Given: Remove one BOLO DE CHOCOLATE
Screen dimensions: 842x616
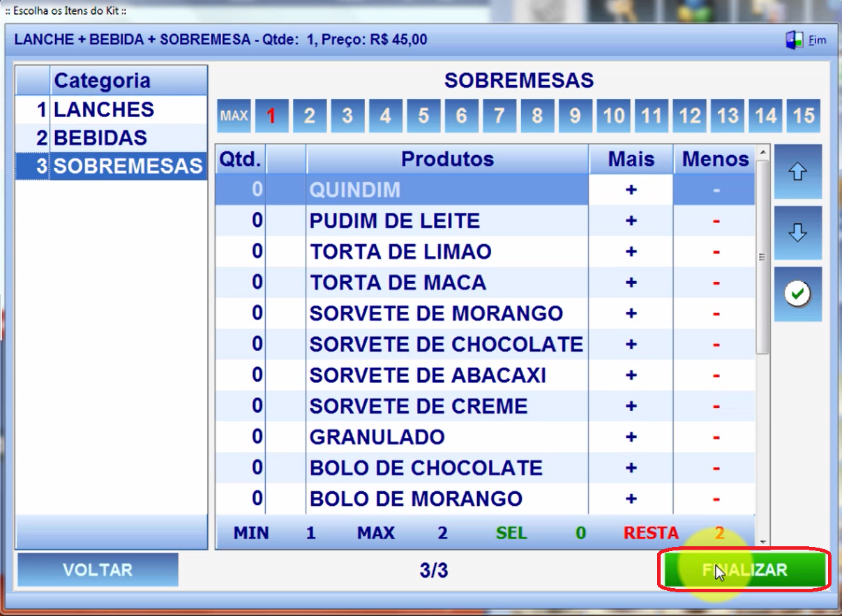Looking at the screenshot, I should [716, 468].
